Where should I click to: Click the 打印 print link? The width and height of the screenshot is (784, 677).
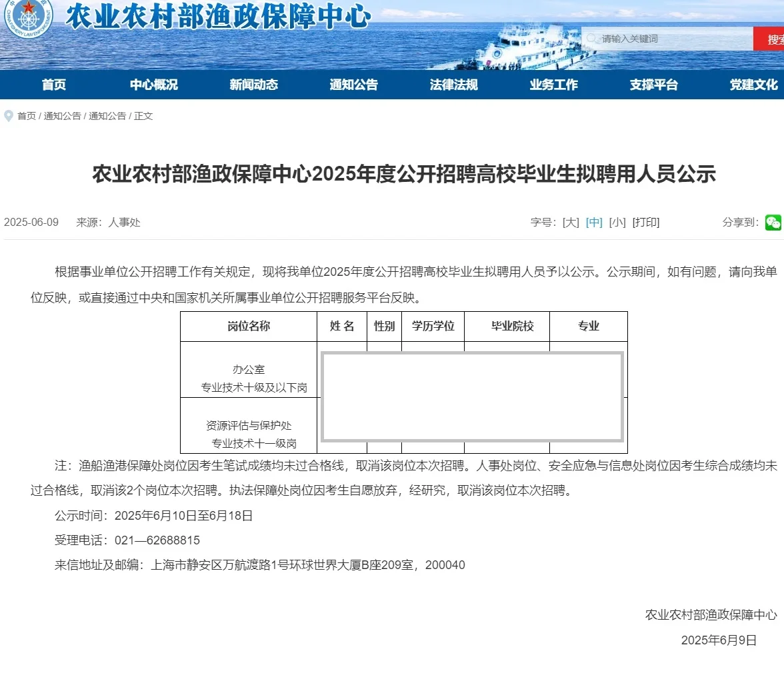coord(646,223)
